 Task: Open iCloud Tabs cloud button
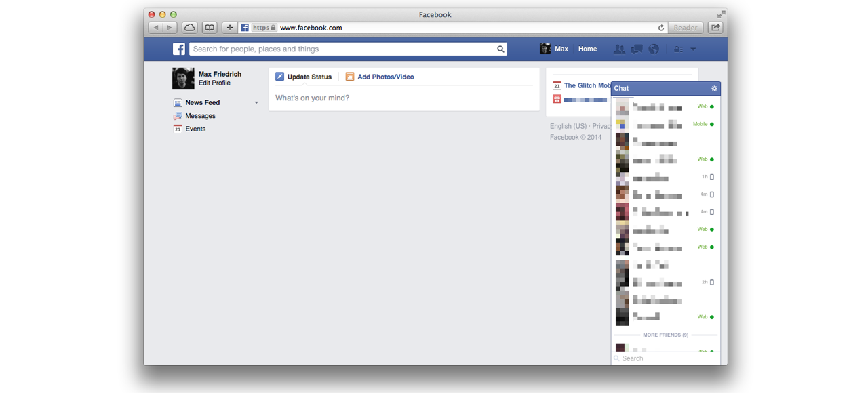[190, 28]
